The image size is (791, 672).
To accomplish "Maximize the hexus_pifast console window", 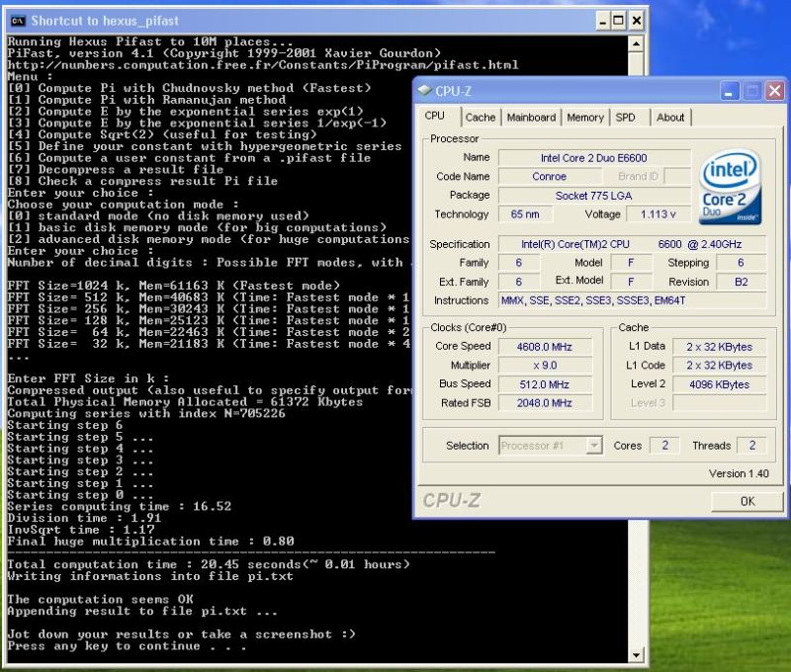I will point(619,21).
